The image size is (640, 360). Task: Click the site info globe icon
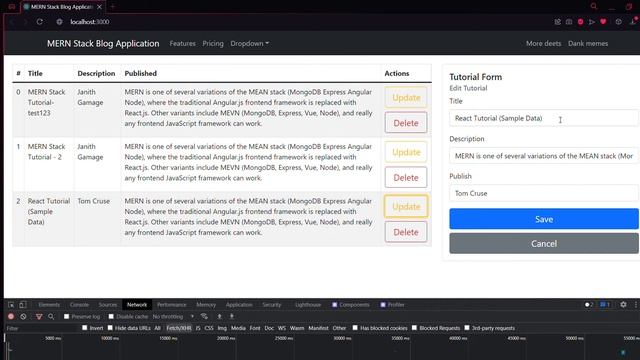pyautogui.click(x=60, y=22)
